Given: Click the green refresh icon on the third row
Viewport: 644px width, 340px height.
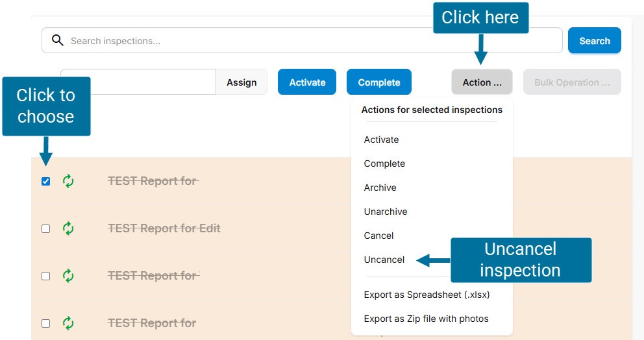Looking at the screenshot, I should [x=68, y=276].
